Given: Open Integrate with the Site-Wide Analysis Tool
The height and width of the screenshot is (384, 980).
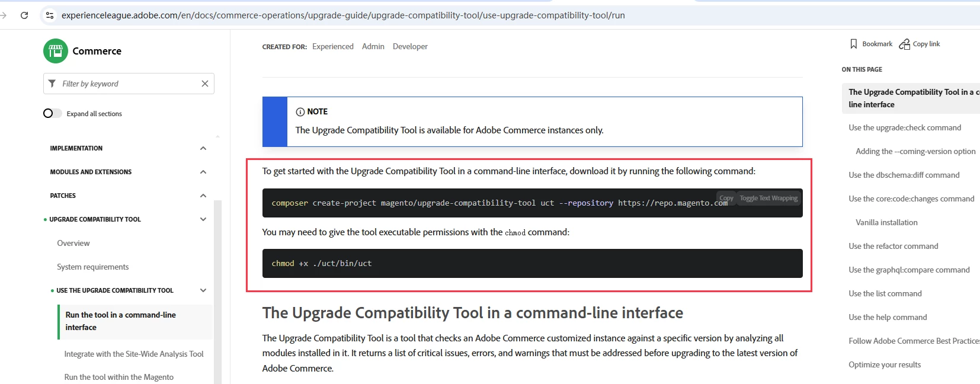Looking at the screenshot, I should 134,354.
